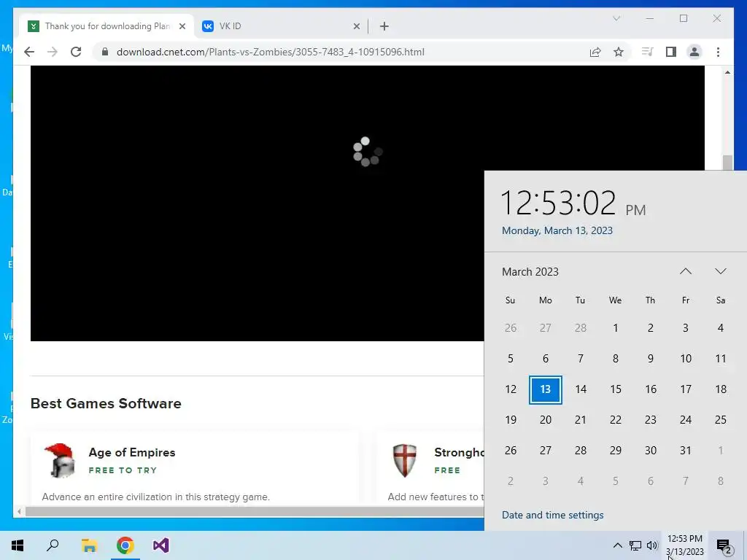
Task: Go back in Chrome
Action: click(29, 52)
